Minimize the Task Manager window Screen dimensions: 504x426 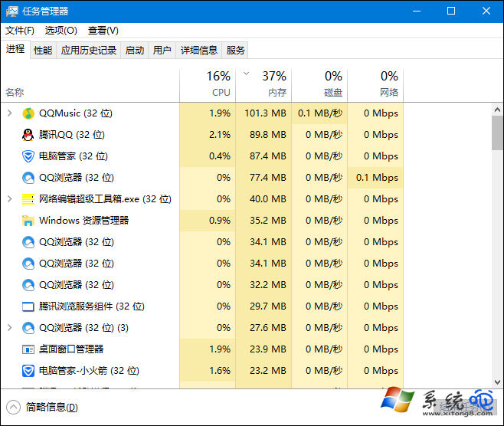[417, 11]
